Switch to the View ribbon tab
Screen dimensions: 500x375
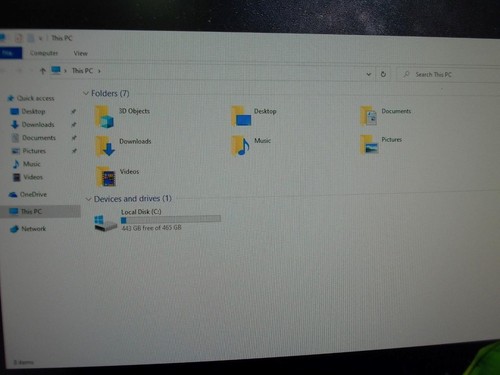click(80, 53)
